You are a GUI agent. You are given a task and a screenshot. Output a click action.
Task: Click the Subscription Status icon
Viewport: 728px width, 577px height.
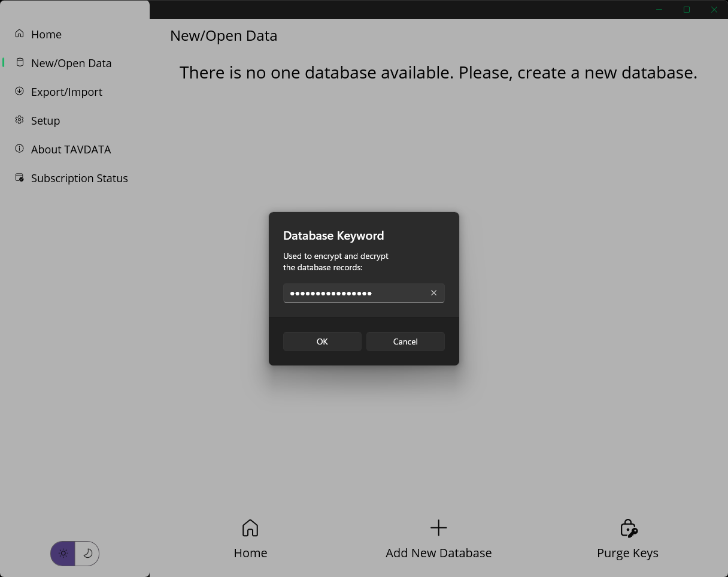pyautogui.click(x=20, y=177)
